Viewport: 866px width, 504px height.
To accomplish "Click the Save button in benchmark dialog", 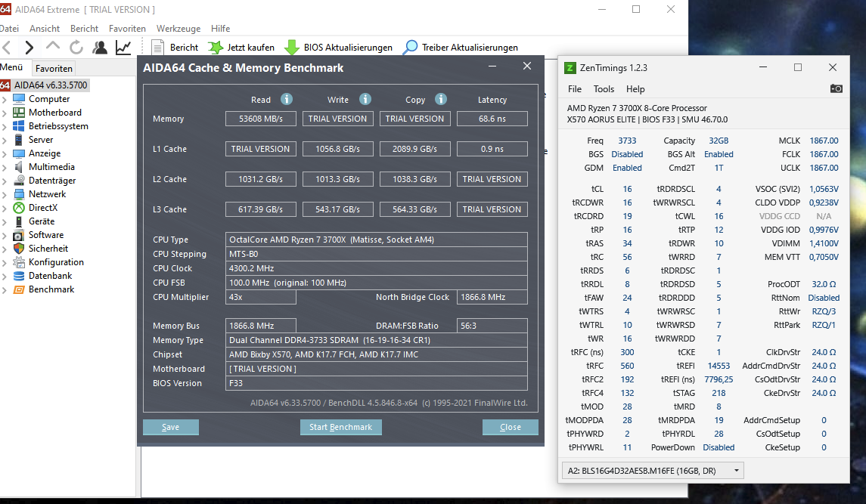I will (x=171, y=427).
